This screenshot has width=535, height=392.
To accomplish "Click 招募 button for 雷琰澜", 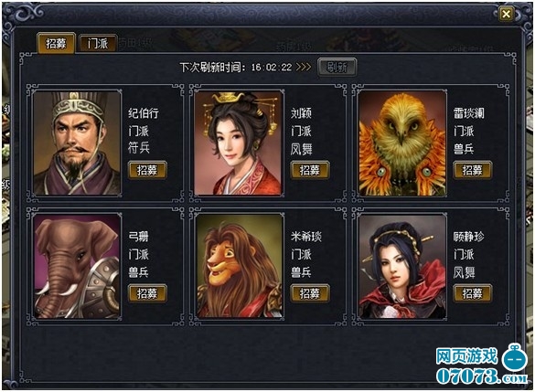I will [x=473, y=170].
